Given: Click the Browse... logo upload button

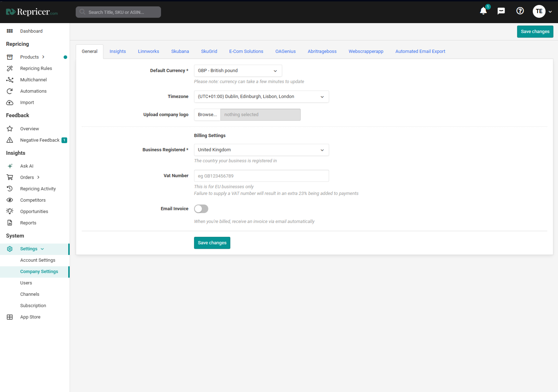Looking at the screenshot, I should click(207, 115).
